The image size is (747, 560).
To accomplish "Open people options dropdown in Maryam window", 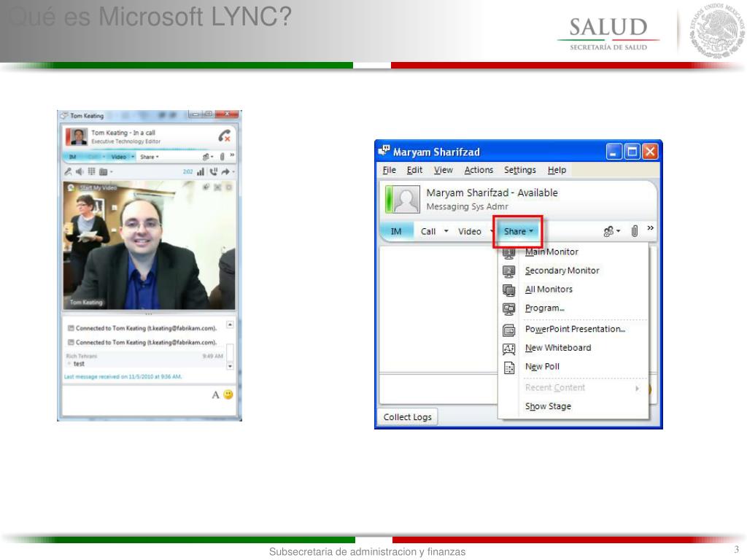I will [612, 231].
